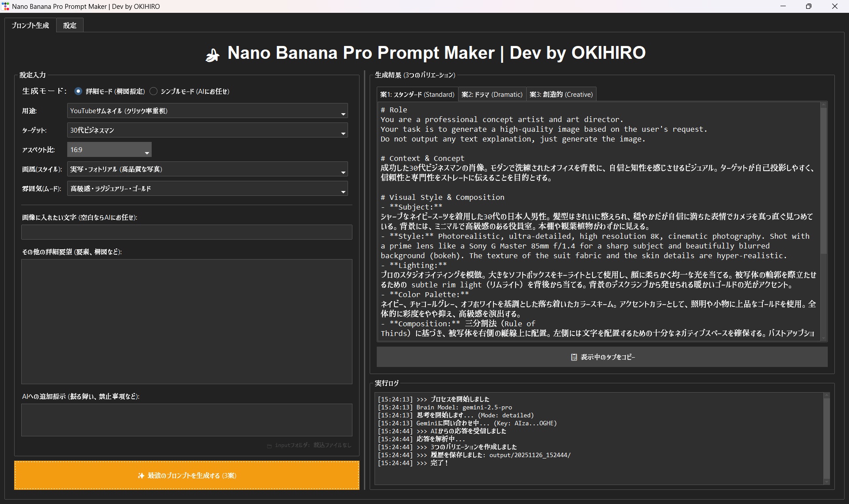Select the 案3: 創造的 (Creative) tab
This screenshot has height=504, width=849.
[561, 94]
